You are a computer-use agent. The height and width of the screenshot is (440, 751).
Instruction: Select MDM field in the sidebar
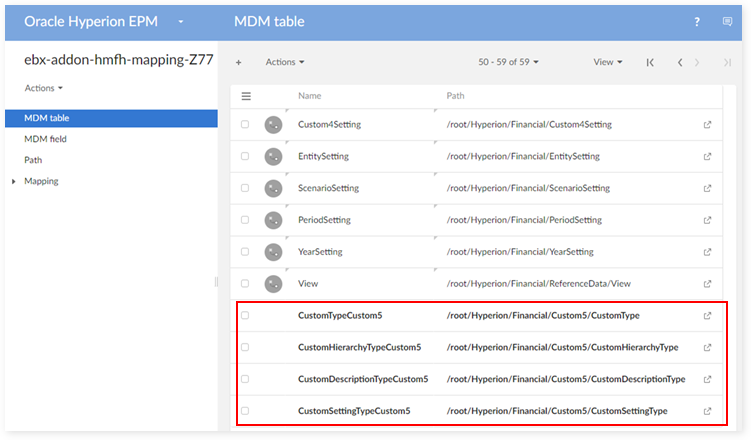click(46, 139)
